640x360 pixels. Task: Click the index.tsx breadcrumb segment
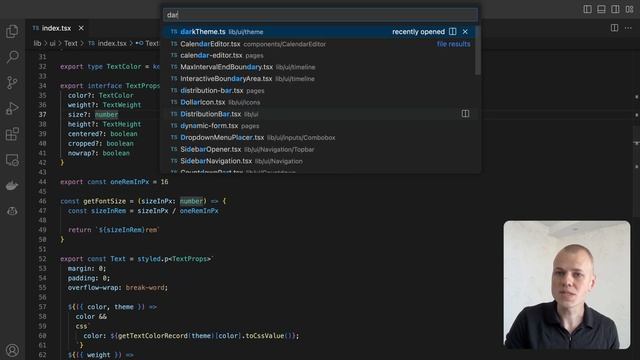(x=112, y=43)
